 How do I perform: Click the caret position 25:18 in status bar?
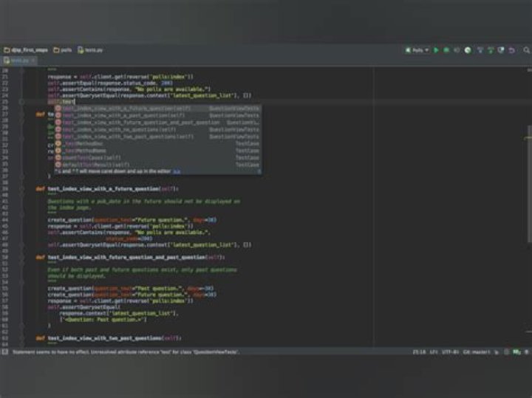pos(419,352)
